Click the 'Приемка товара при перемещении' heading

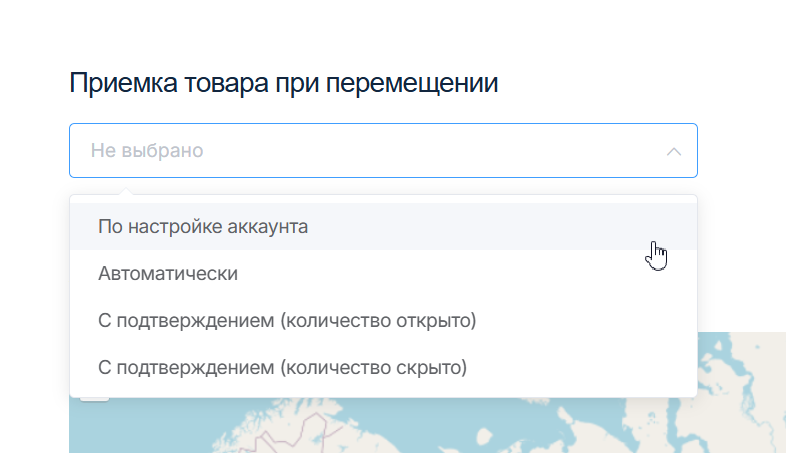click(284, 83)
